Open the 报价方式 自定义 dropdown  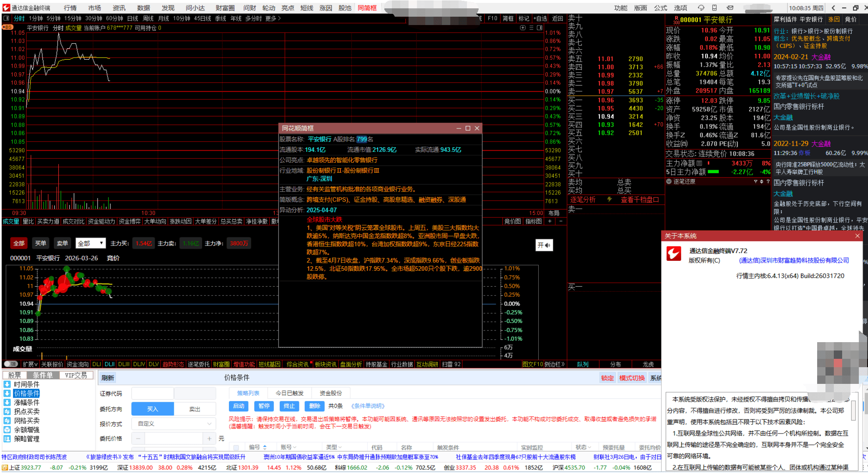174,424
